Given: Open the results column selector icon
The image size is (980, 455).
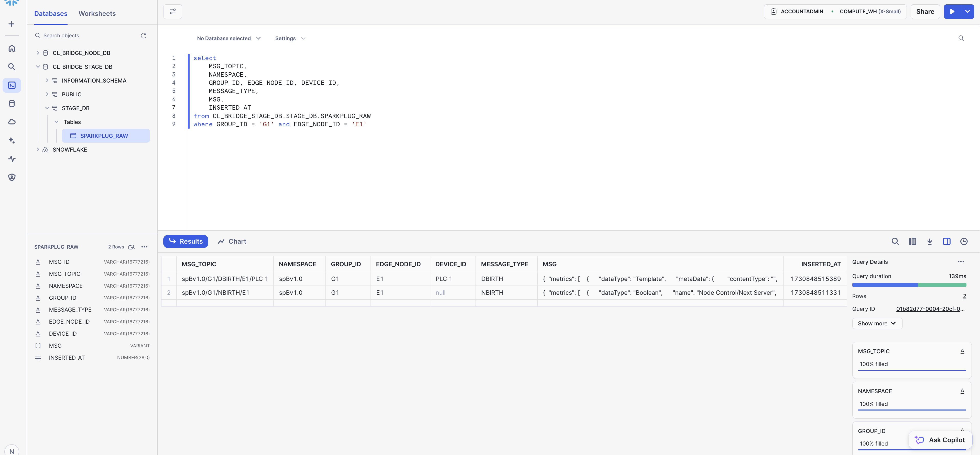Looking at the screenshot, I should coord(912,241).
